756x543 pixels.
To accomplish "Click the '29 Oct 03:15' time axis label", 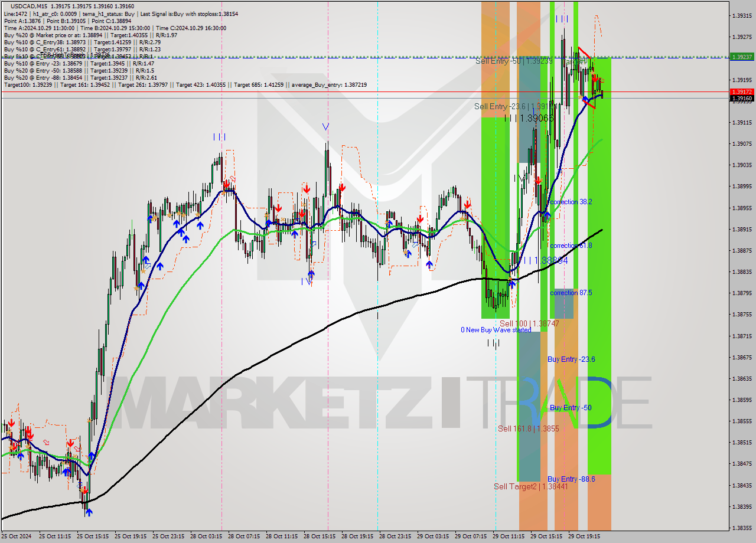I will coord(432,537).
